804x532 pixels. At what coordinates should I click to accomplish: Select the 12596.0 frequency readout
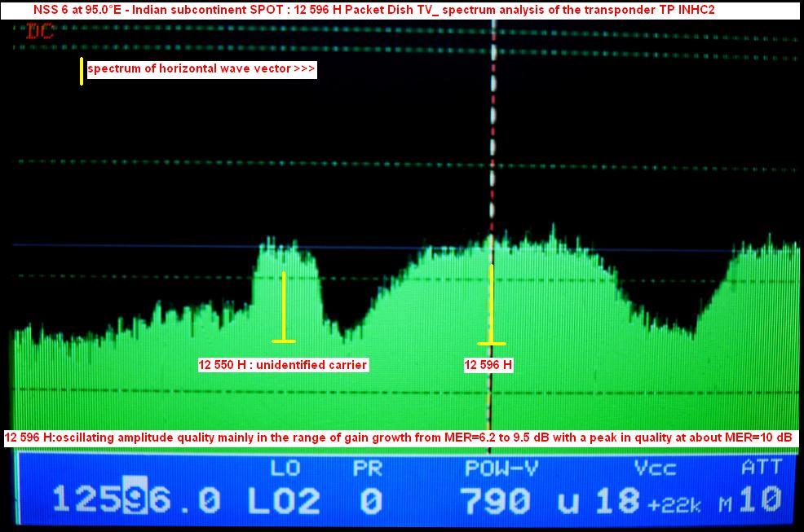coord(136,499)
